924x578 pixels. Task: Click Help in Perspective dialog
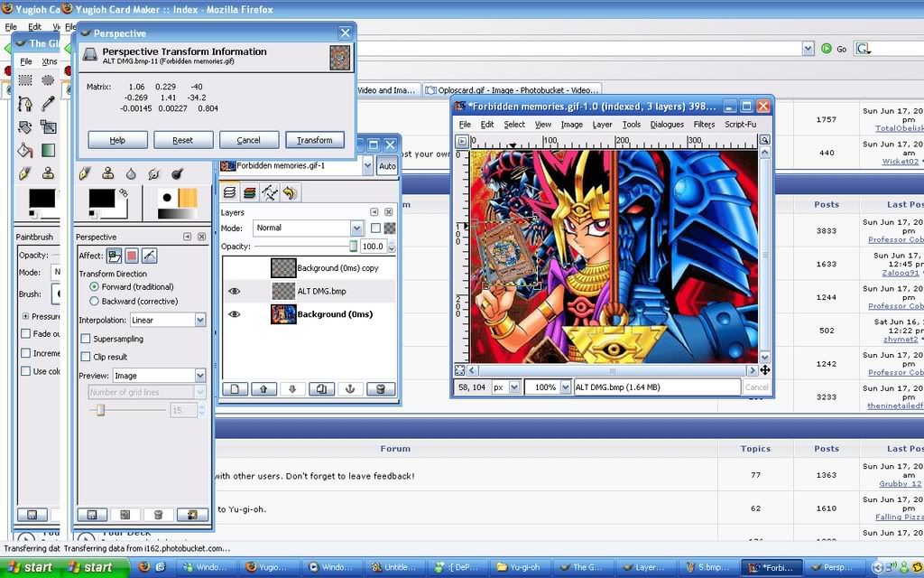tap(117, 140)
